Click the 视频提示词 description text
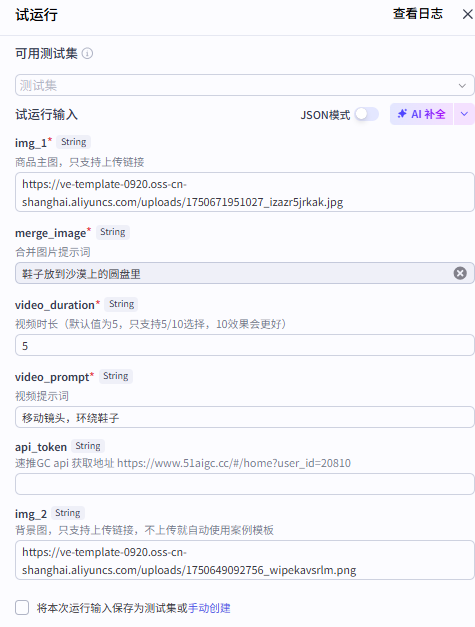Screen dimensions: 475x627 [x=42, y=396]
